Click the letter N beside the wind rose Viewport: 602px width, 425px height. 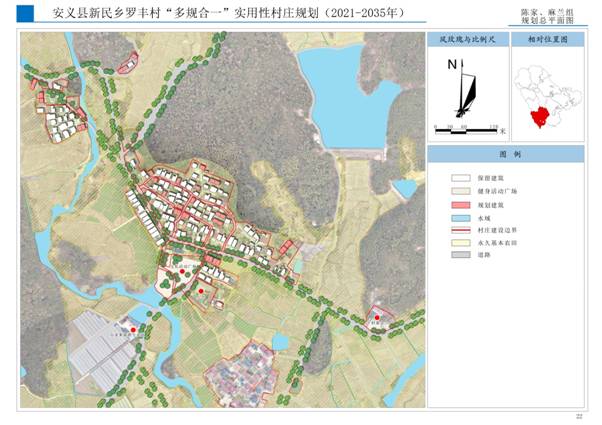pos(452,64)
